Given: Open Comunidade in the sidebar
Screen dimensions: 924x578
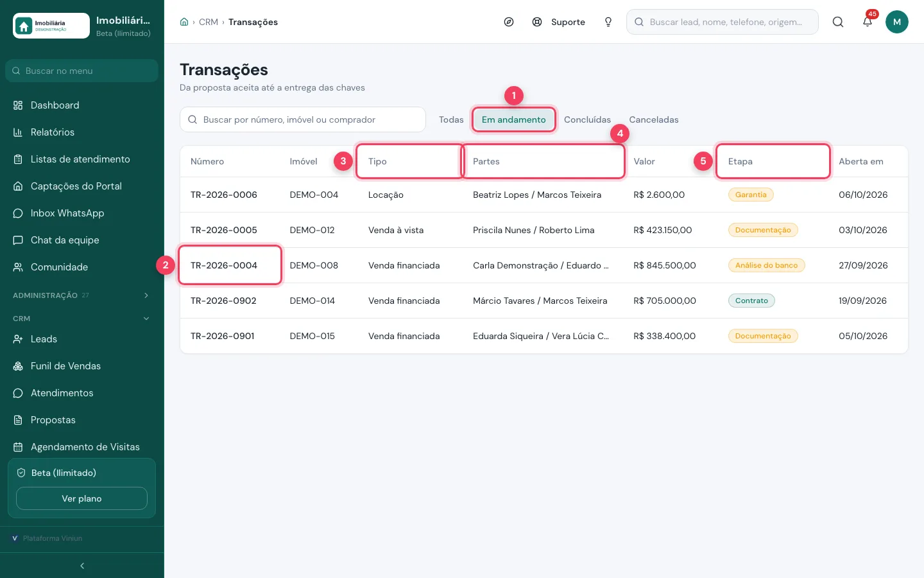Looking at the screenshot, I should tap(81, 267).
